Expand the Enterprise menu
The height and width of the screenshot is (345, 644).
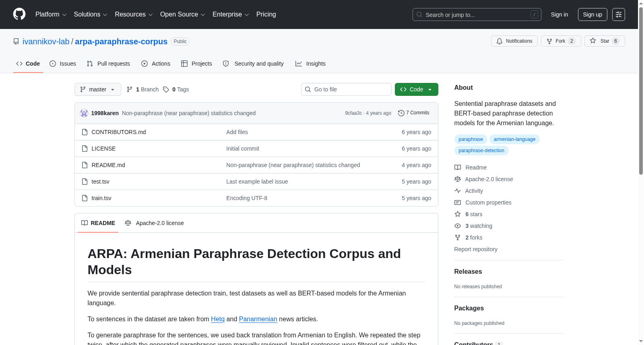(x=231, y=14)
